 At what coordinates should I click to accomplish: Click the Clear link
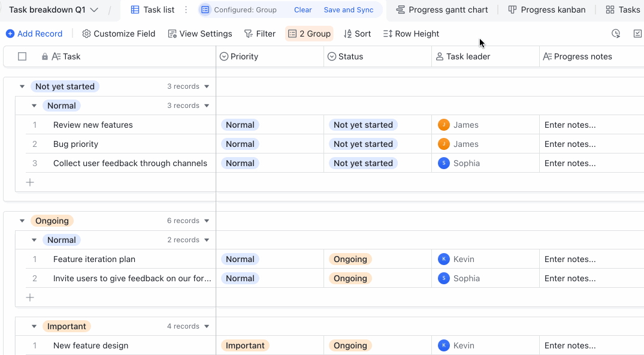point(303,10)
